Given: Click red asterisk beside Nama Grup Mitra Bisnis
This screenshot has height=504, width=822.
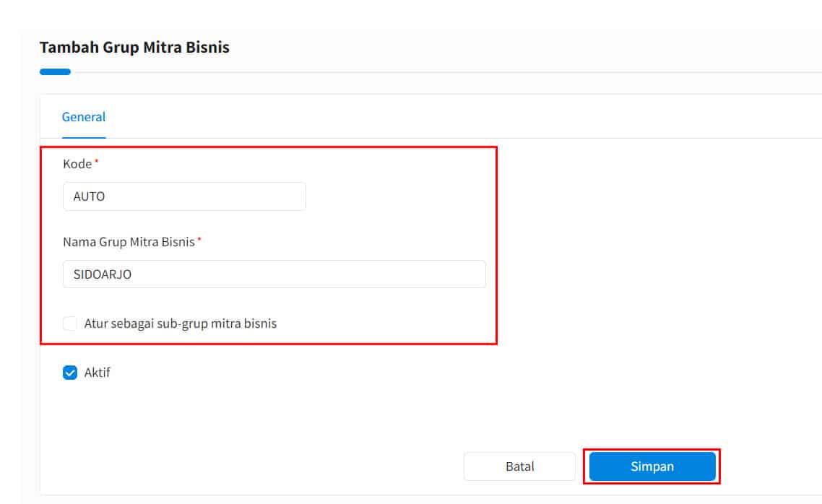Looking at the screenshot, I should tap(199, 239).
